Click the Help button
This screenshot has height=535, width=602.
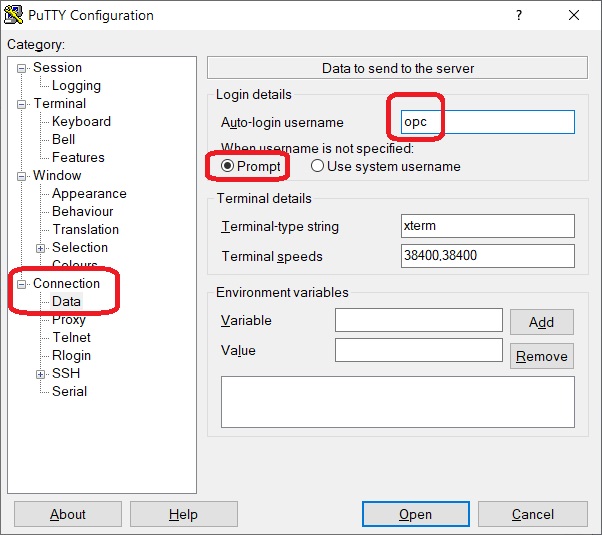point(184,514)
